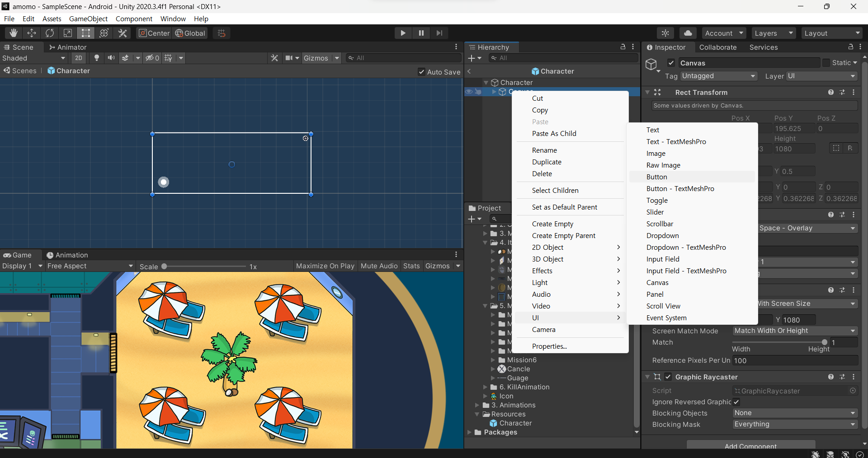The image size is (868, 458).
Task: Click the Pause button
Action: click(x=421, y=33)
